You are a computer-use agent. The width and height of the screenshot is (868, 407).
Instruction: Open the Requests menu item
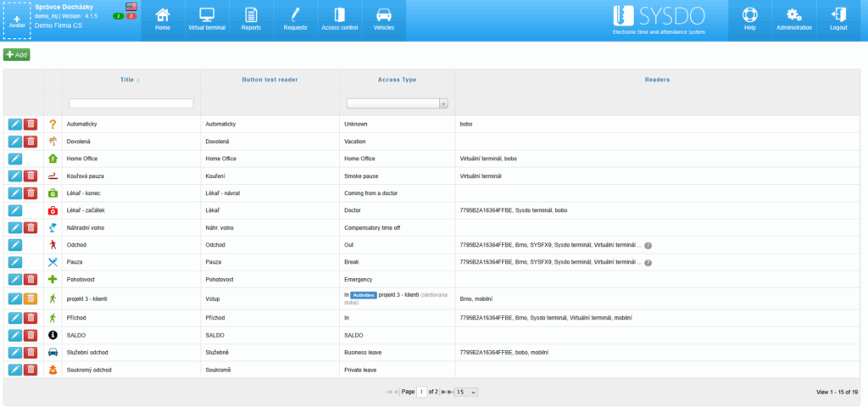295,20
